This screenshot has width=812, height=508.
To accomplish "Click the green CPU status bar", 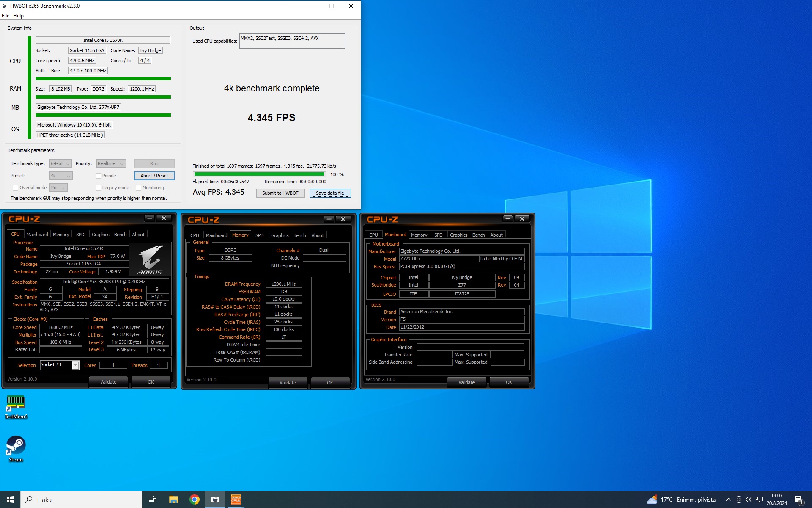I will click(103, 79).
